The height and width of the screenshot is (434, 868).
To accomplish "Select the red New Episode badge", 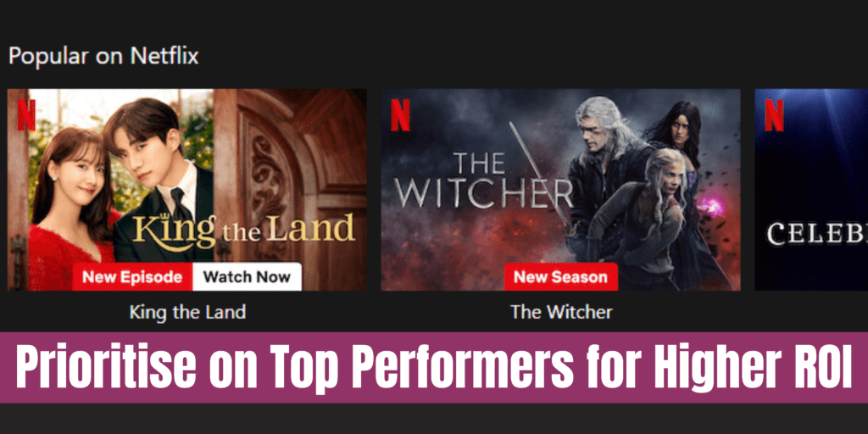I will (x=132, y=276).
